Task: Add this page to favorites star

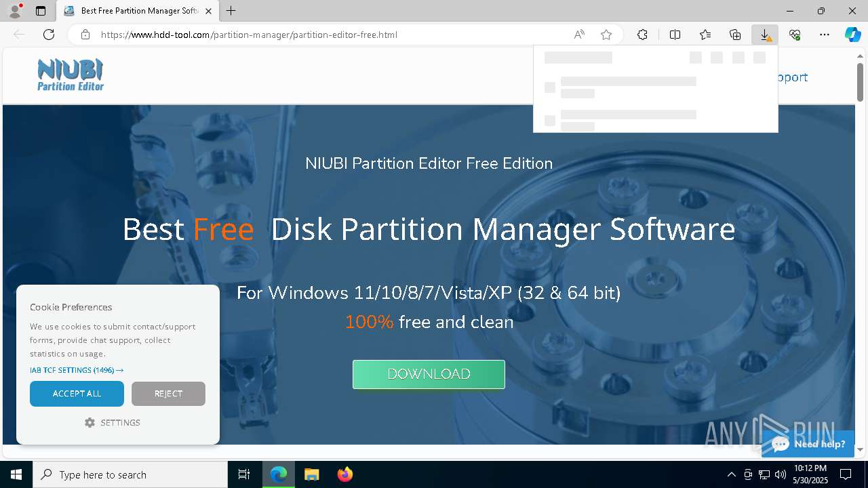Action: 606,35
